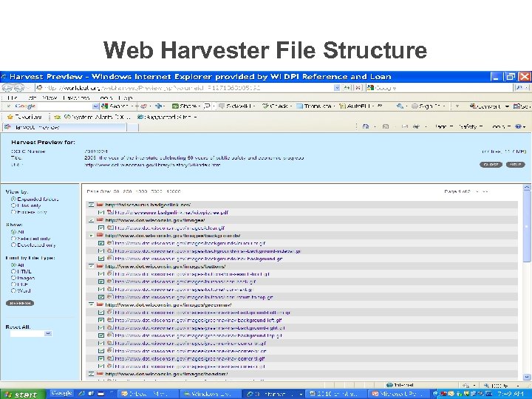Click the Check spelling toolbar button
The height and width of the screenshot is (399, 532).
276,106
